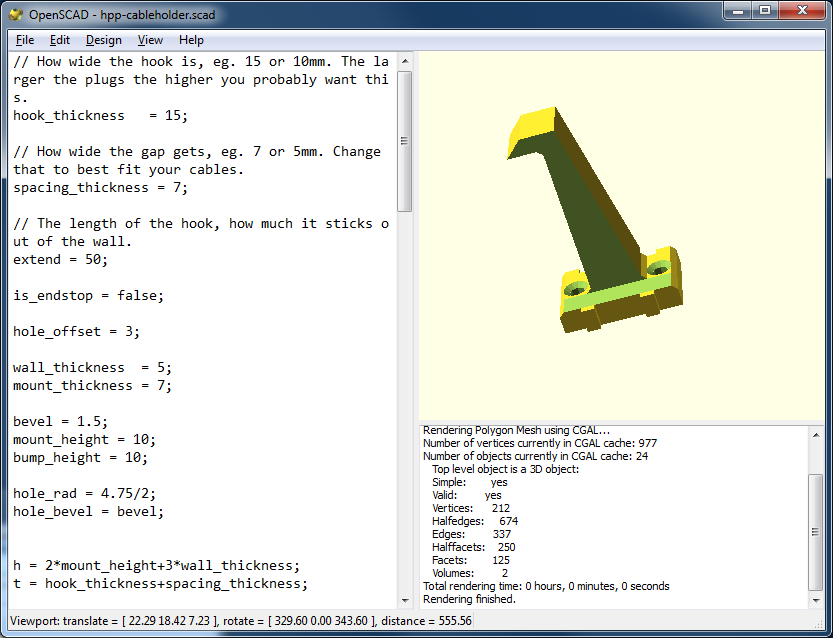
Task: Click console line 'Rendering finished.'
Action: pyautogui.click(x=469, y=599)
